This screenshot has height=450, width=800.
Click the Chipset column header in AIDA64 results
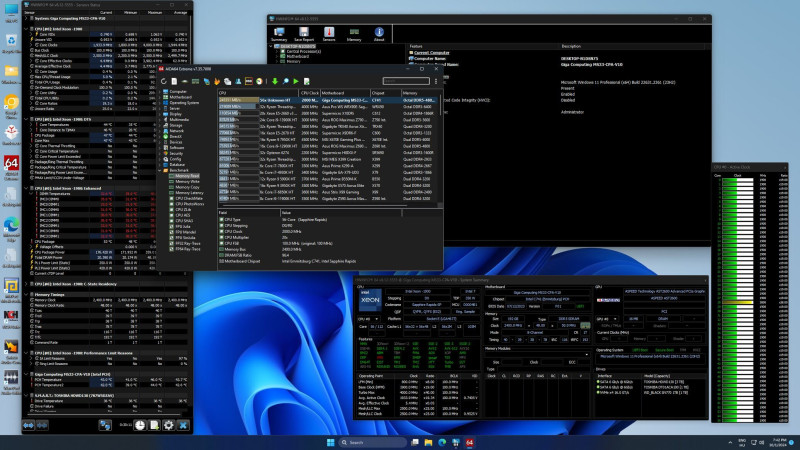(386, 93)
